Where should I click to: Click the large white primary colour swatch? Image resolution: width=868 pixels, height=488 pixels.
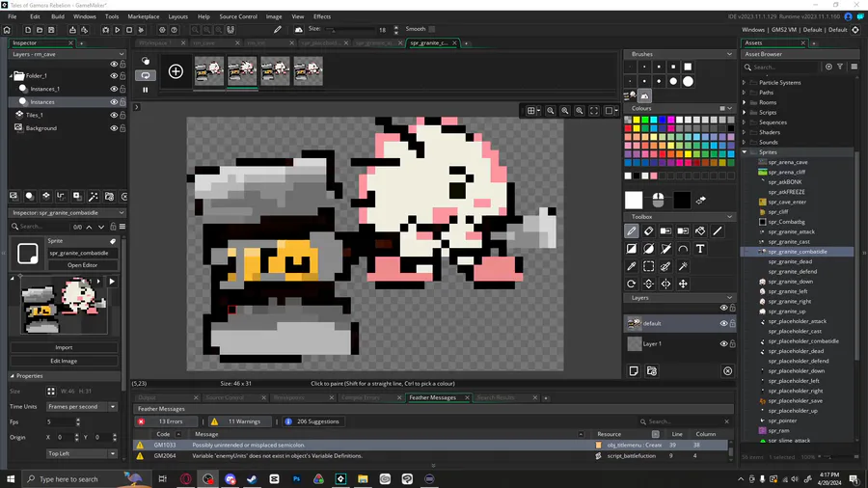(634, 201)
